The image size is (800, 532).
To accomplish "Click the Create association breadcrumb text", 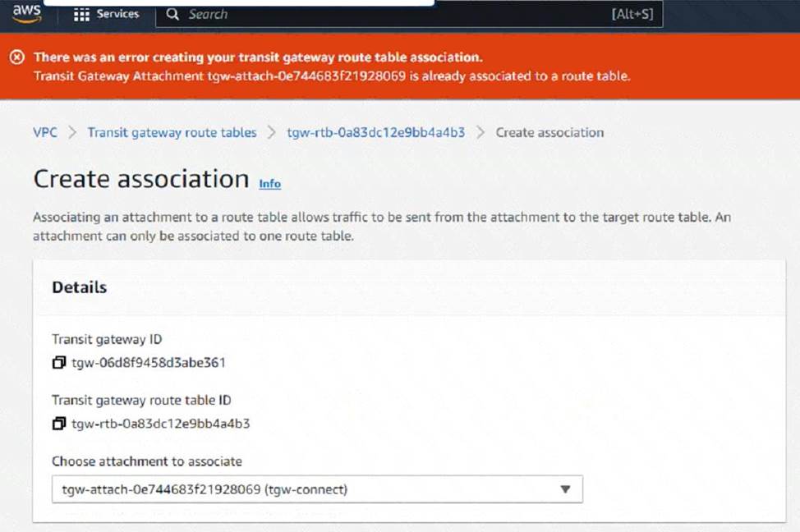I will (549, 133).
